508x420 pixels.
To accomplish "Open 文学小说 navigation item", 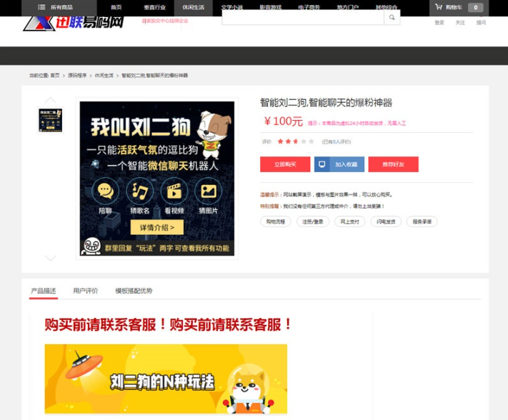I will (x=232, y=7).
